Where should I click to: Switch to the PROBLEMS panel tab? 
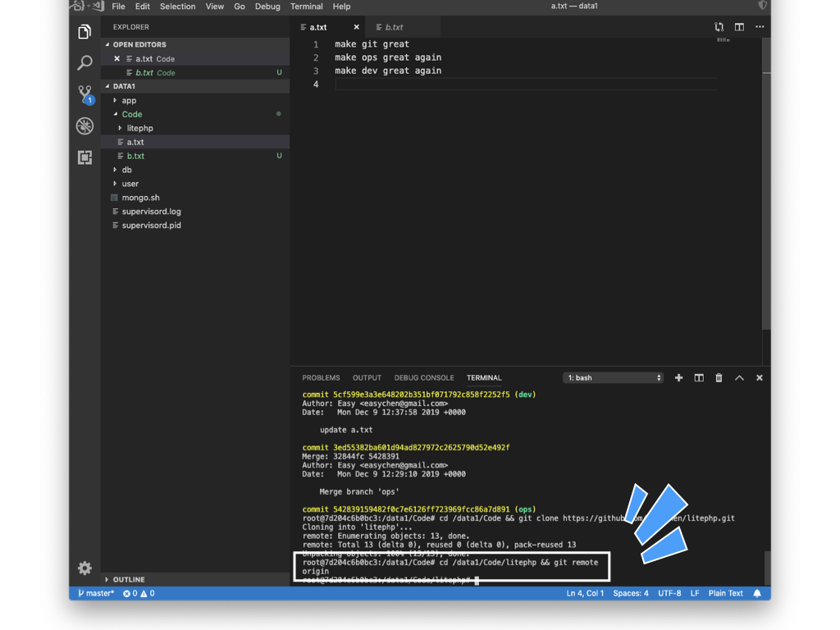click(321, 378)
